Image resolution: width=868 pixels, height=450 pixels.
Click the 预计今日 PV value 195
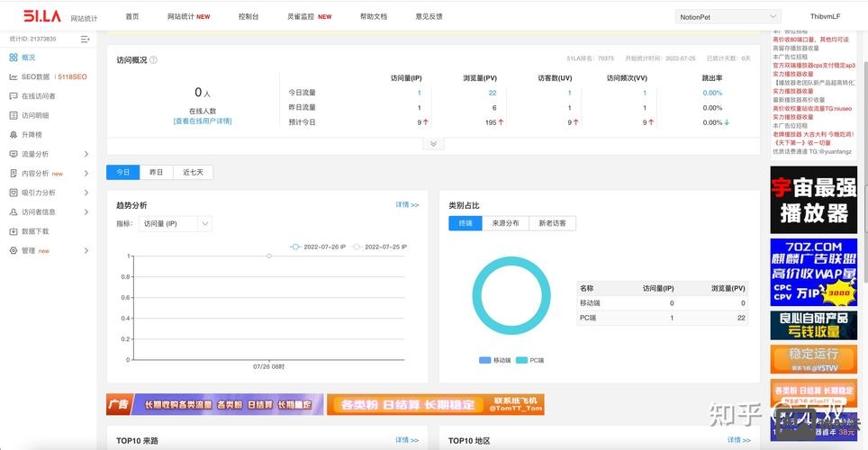(491, 123)
